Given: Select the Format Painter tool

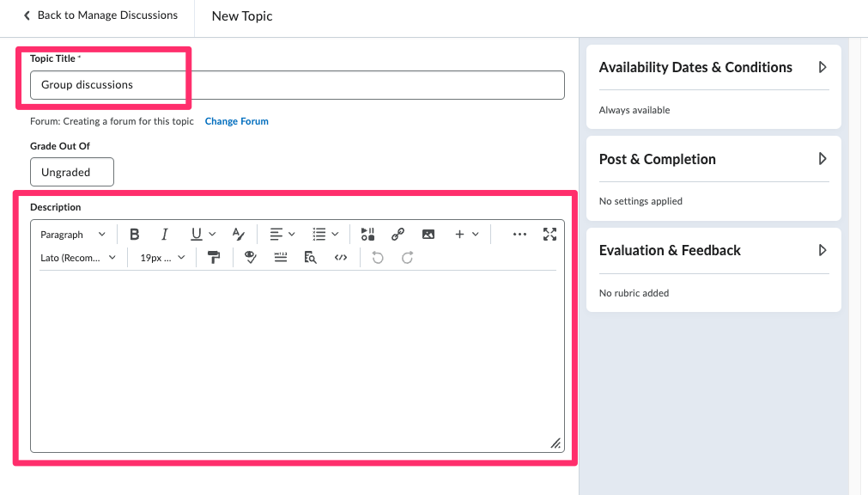Looking at the screenshot, I should click(x=215, y=258).
